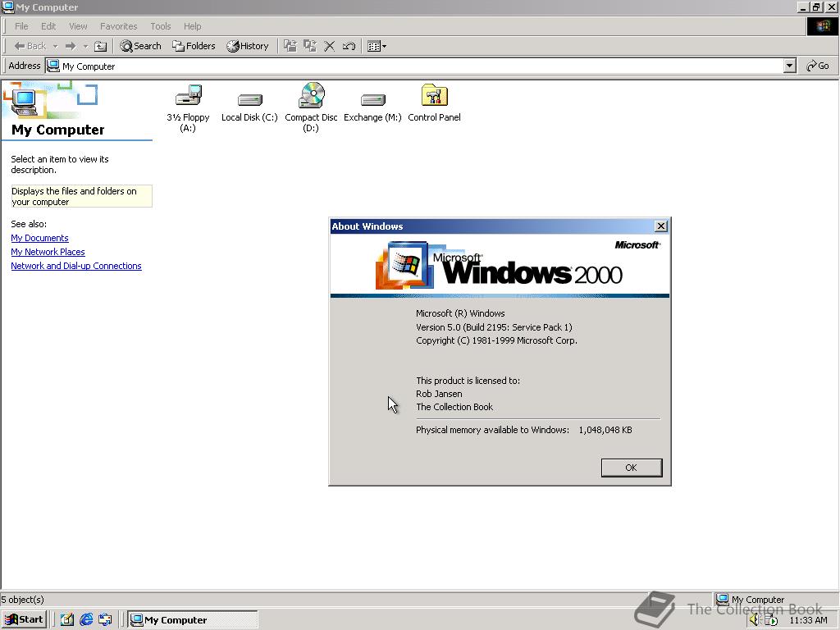The width and height of the screenshot is (840, 630).
Task: Open the File menu
Action: click(x=21, y=26)
